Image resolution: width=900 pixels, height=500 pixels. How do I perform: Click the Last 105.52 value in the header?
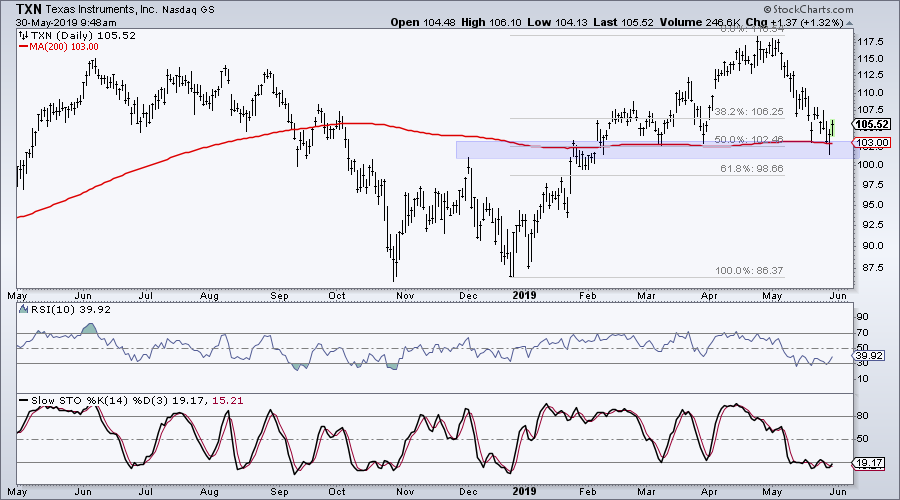pos(623,22)
